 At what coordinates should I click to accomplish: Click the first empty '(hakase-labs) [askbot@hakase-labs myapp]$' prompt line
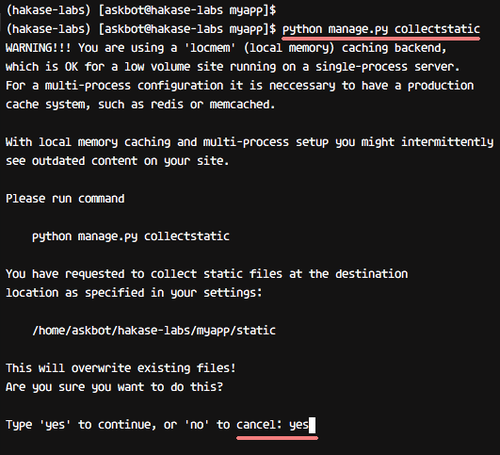(x=141, y=10)
